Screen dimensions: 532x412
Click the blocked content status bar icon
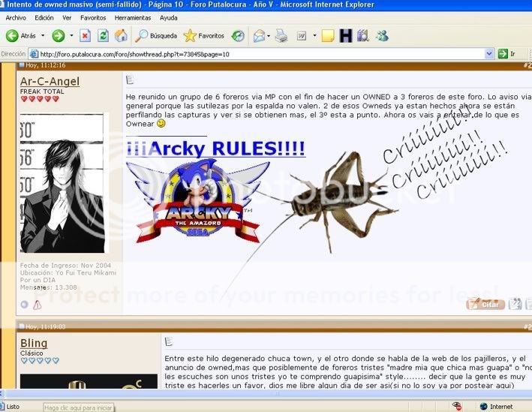[x=457, y=406]
